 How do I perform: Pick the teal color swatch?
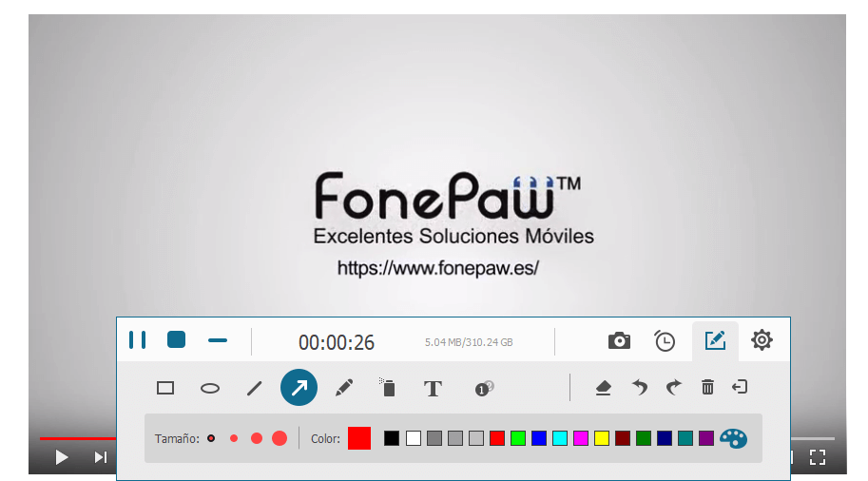point(685,438)
